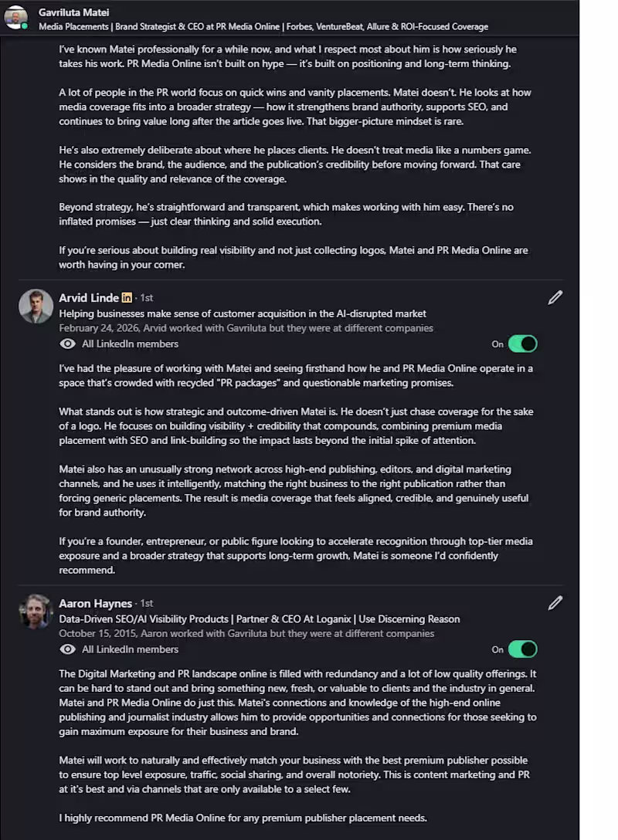
Task: Turn off Aaron Haynes's recommendation toggle
Action: [x=522, y=649]
